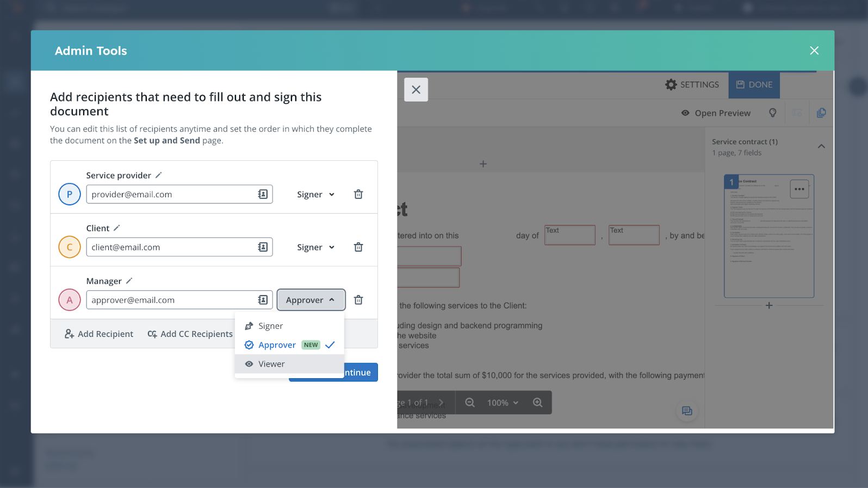Click the plus icon above the document
The image size is (868, 488).
pyautogui.click(x=483, y=164)
